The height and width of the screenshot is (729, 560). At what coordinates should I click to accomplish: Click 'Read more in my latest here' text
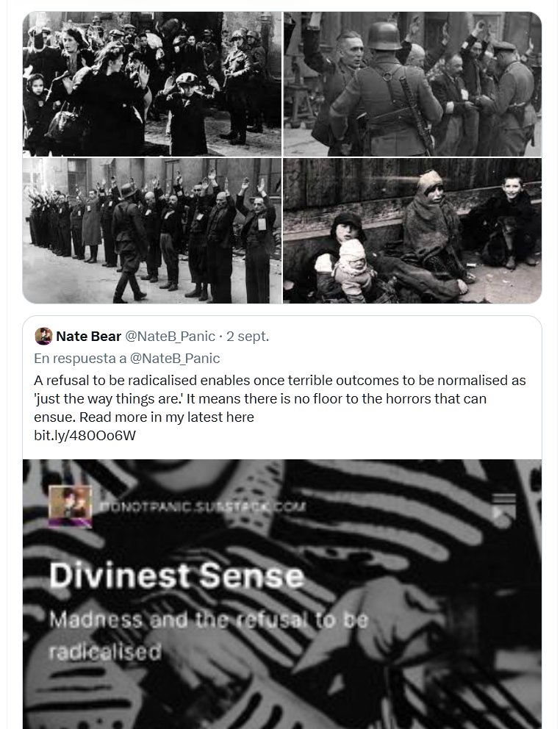(x=167, y=417)
